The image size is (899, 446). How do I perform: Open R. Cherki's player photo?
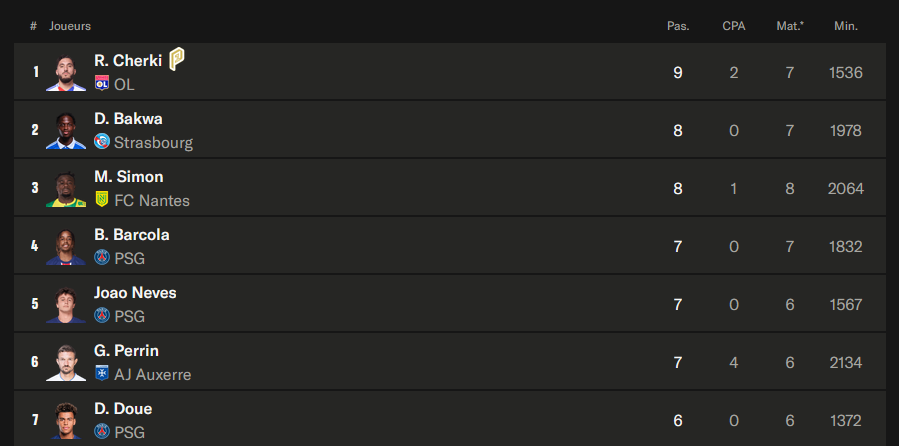pyautogui.click(x=66, y=72)
